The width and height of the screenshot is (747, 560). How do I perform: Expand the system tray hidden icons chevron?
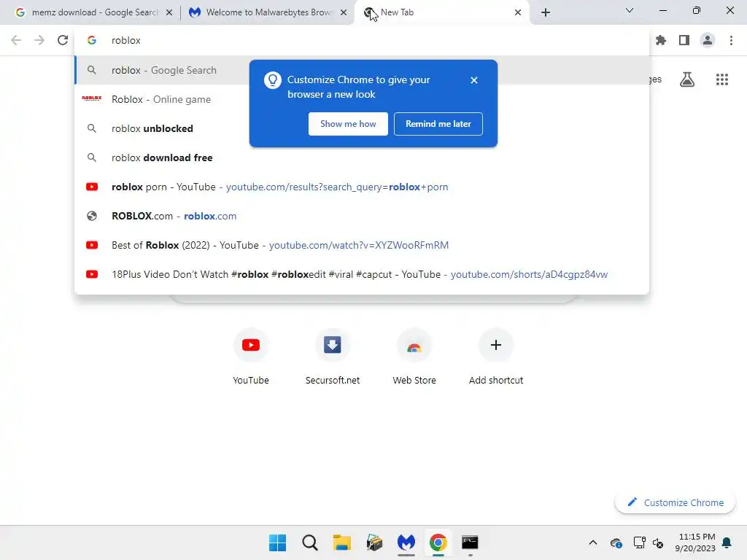[x=592, y=542]
